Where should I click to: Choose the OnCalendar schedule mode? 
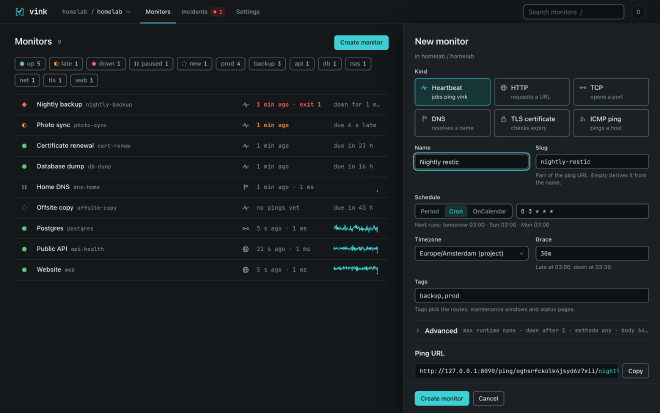click(x=489, y=211)
